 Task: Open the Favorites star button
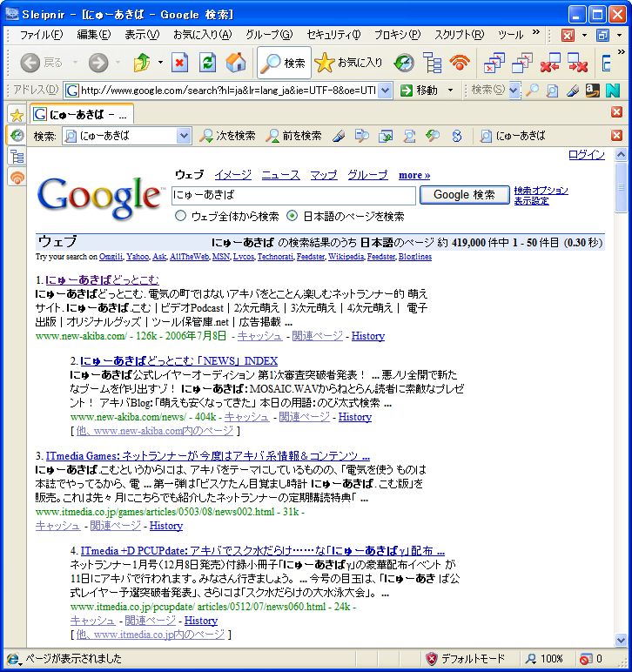tap(348, 63)
